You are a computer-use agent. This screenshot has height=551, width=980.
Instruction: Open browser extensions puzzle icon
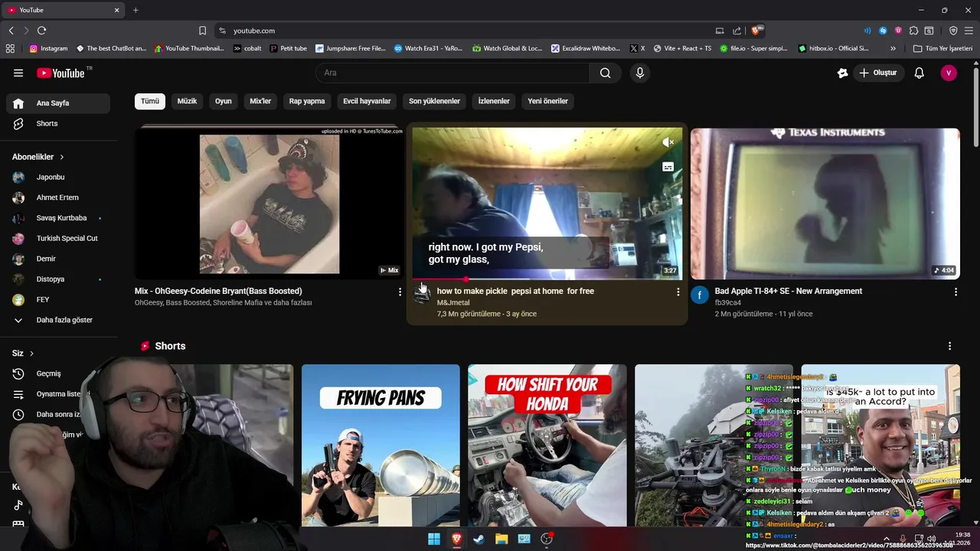(x=913, y=31)
